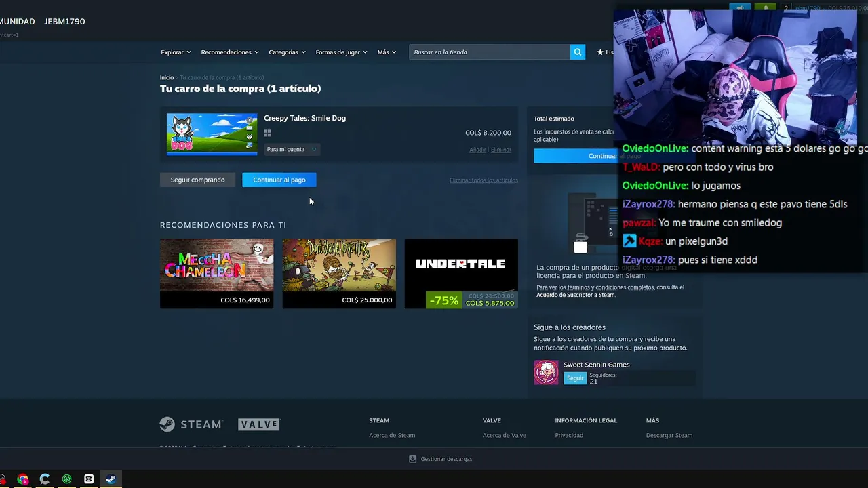Open the Formas de jugar dropdown
This screenshot has height=488, width=868.
tap(341, 52)
